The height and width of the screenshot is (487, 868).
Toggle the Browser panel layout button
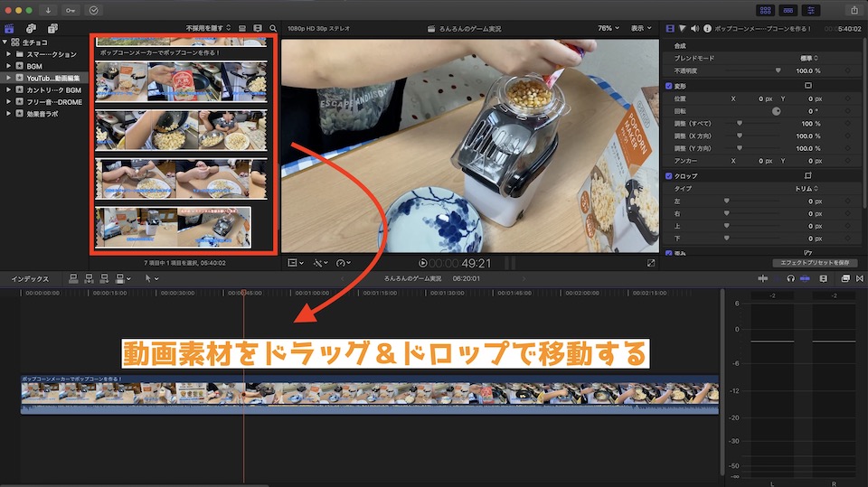766,10
